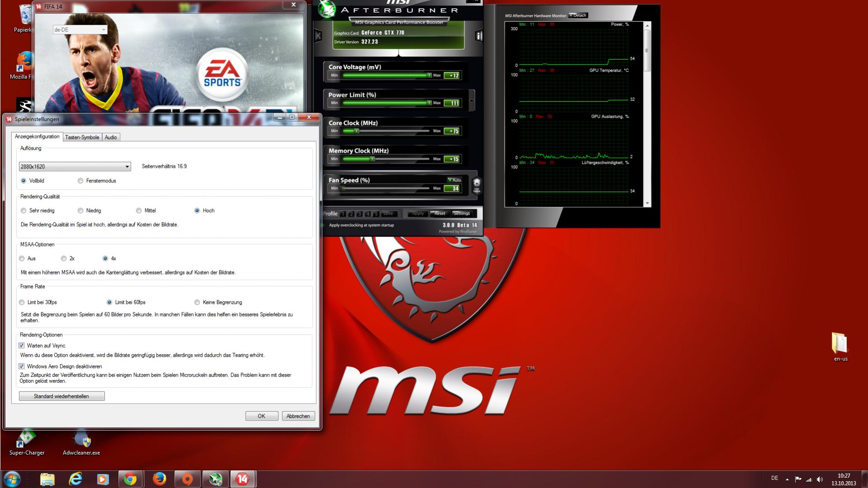Screen dimensions: 868x488
Task: Click the Afterburner Kombustor (K) side button
Action: [318, 36]
